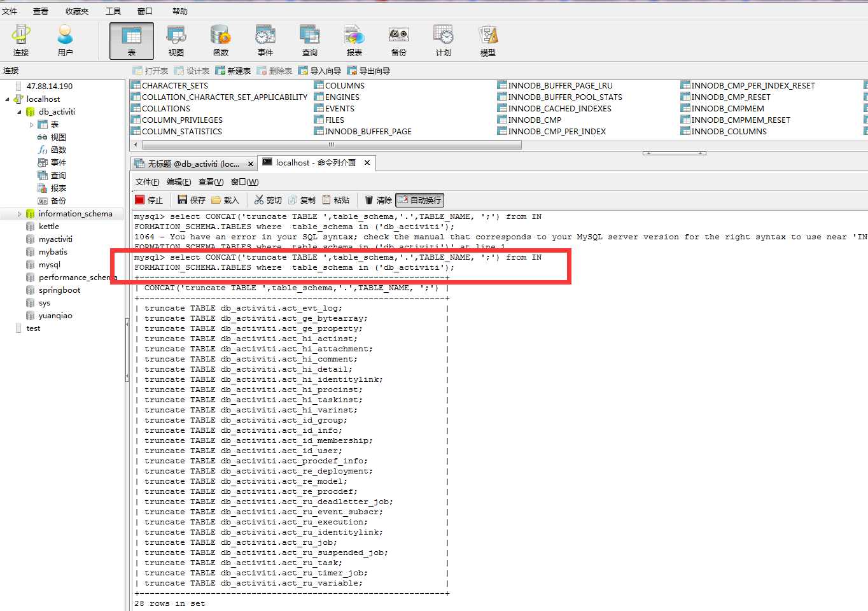Select the mybatis database
Screen dimensions: 868x611
[53, 252]
